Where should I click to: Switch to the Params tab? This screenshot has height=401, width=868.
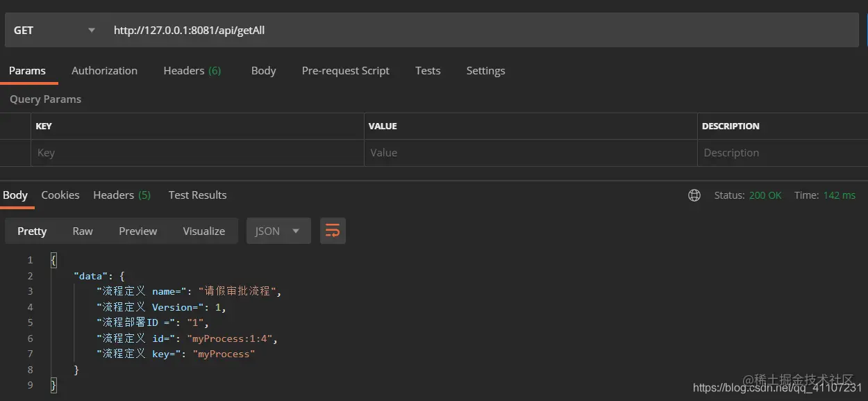27,70
